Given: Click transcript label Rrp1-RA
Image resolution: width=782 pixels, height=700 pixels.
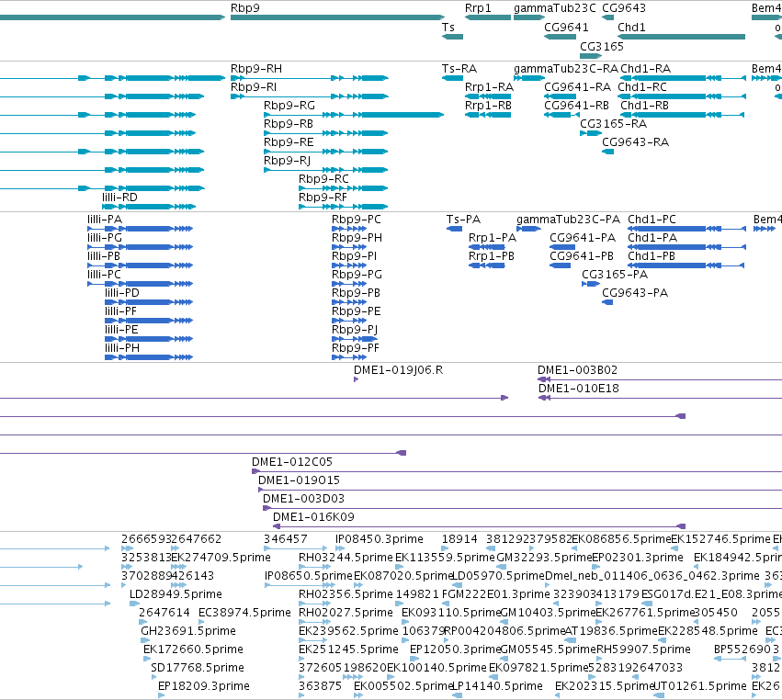Looking at the screenshot, I should (x=489, y=86).
